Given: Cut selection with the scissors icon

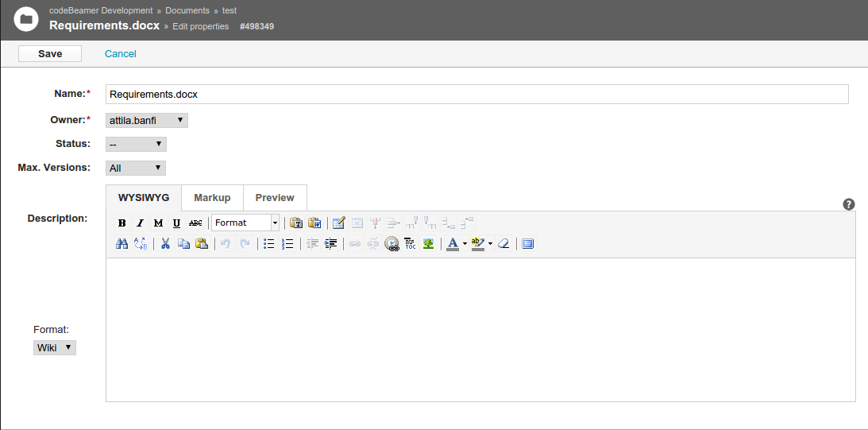Looking at the screenshot, I should 165,243.
